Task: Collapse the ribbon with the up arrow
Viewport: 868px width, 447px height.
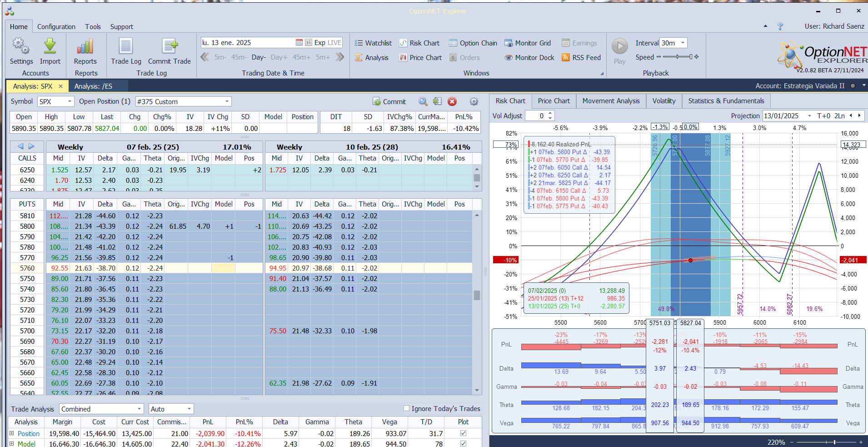Action: 766,26
